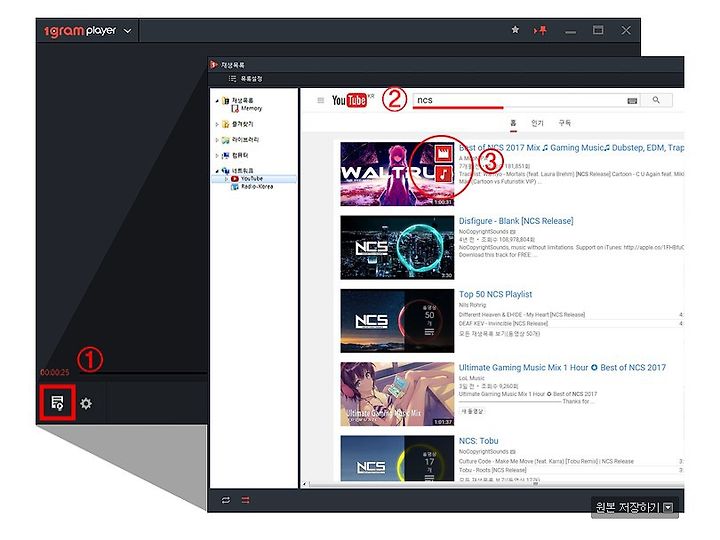
Task: Open the 목록설정 list settings menu
Action: (246, 79)
